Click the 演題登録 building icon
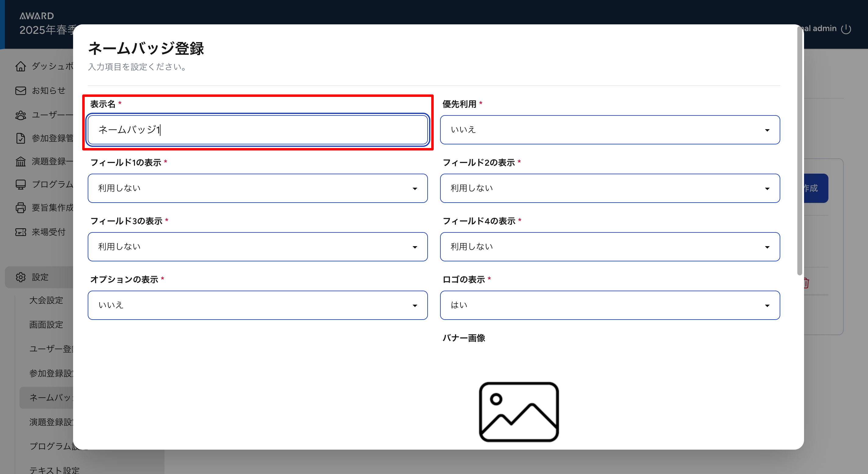Image resolution: width=868 pixels, height=474 pixels. point(20,161)
